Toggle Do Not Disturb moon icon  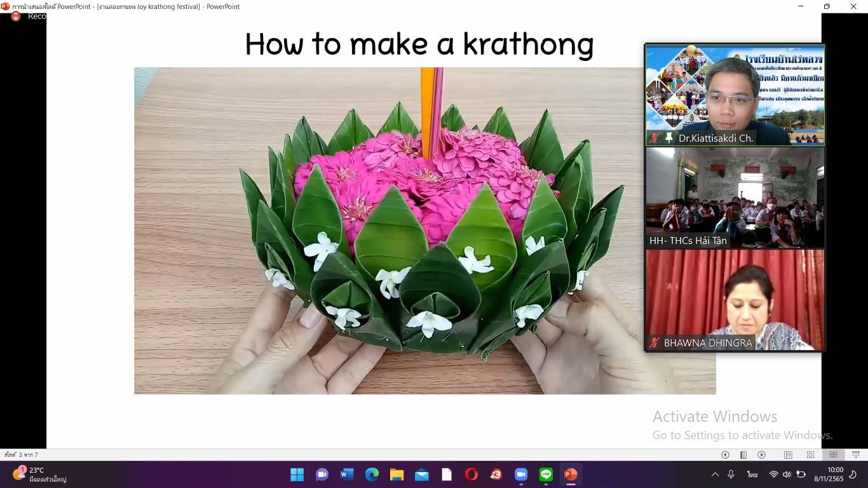tap(853, 475)
